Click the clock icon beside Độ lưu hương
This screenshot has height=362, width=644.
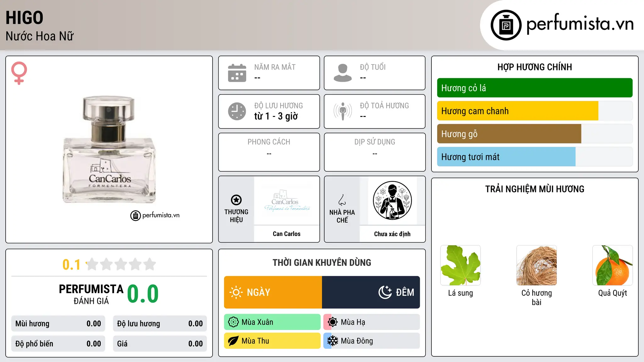[237, 111]
